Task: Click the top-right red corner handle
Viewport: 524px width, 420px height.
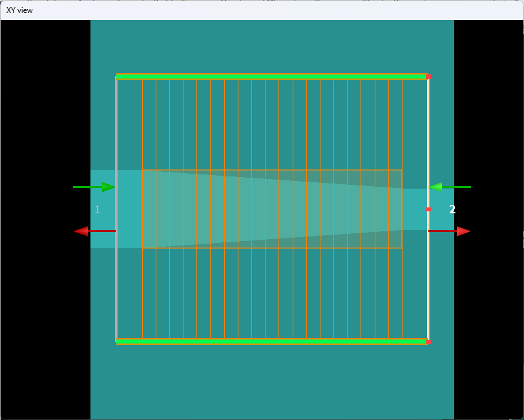Action: 428,76
